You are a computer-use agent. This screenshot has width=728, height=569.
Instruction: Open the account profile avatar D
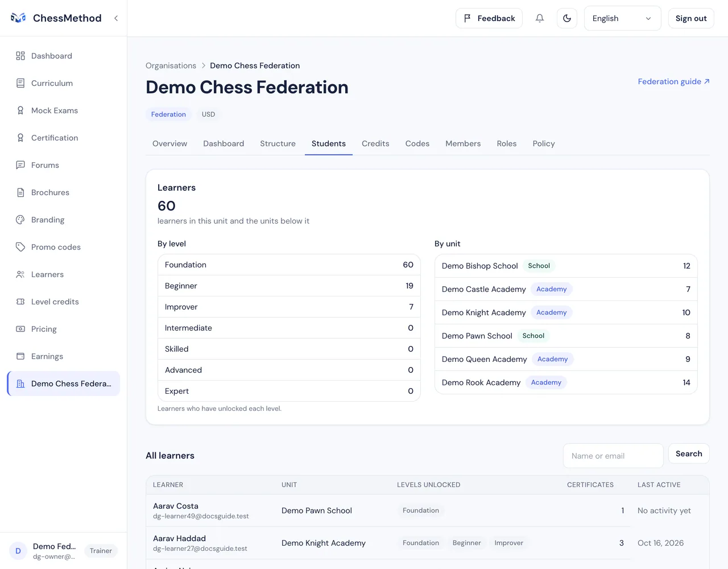pos(18,551)
